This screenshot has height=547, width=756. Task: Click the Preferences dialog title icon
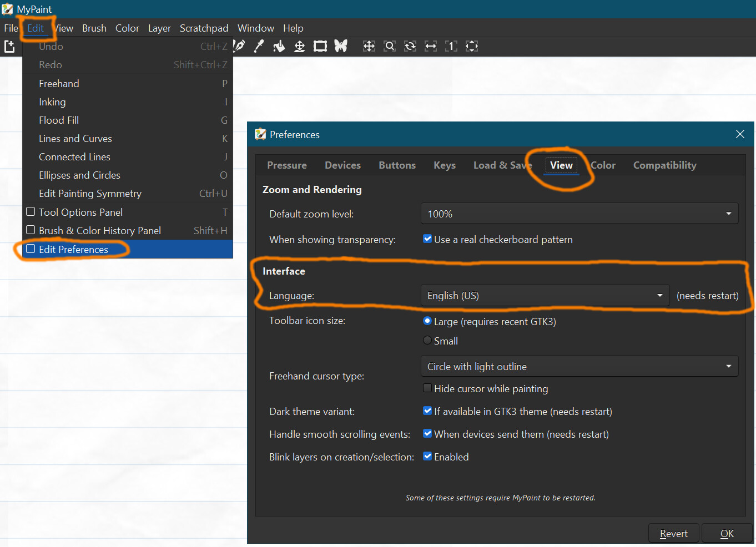pos(260,134)
